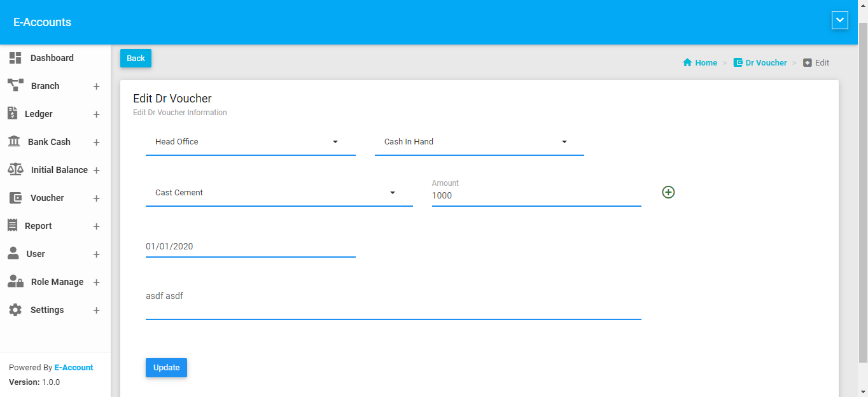
Task: Click the Settings gear icon
Action: 15,310
